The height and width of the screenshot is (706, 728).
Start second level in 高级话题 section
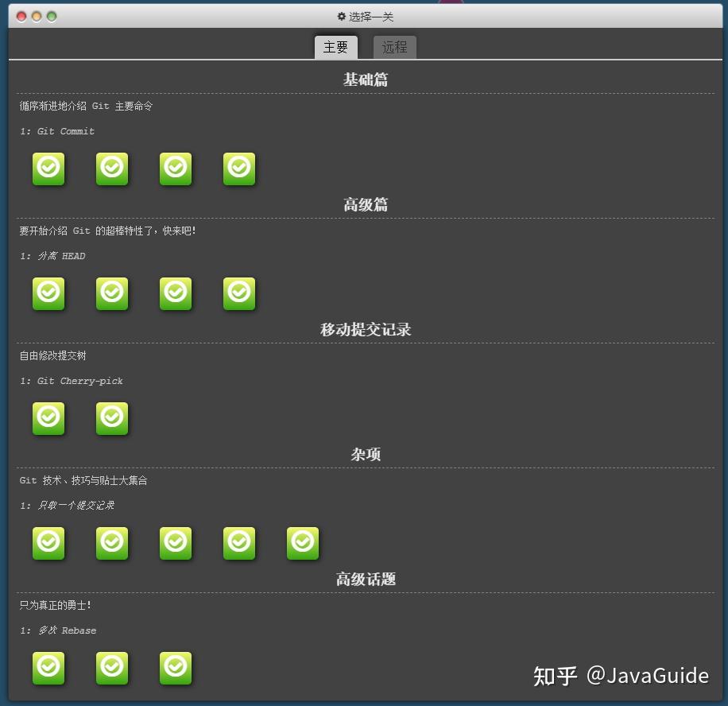click(x=112, y=668)
